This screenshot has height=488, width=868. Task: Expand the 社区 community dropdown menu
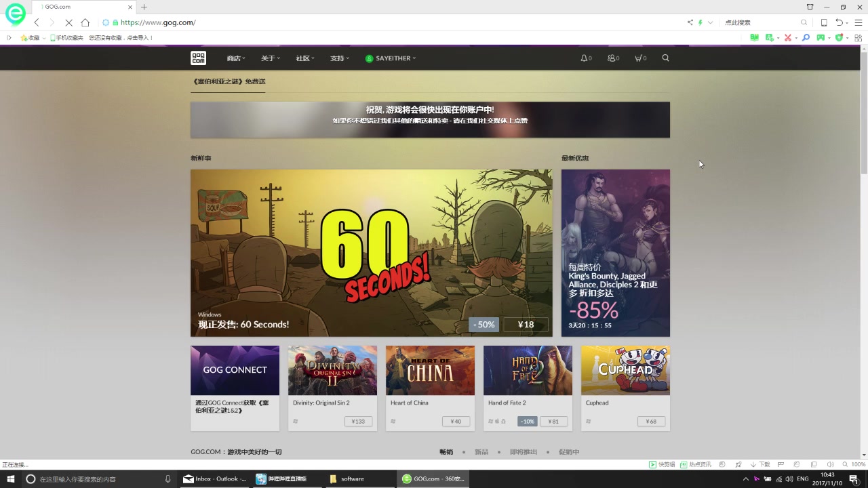[305, 58]
